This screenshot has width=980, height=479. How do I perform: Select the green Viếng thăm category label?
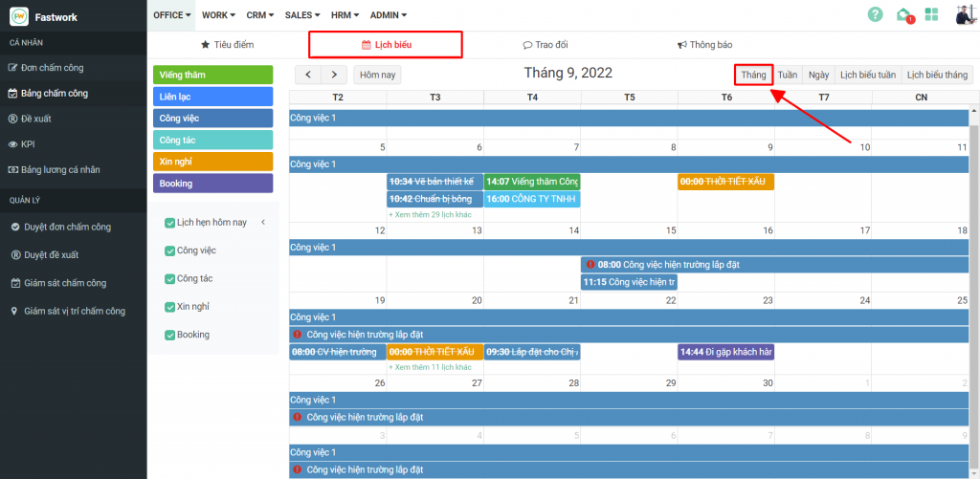click(x=213, y=75)
